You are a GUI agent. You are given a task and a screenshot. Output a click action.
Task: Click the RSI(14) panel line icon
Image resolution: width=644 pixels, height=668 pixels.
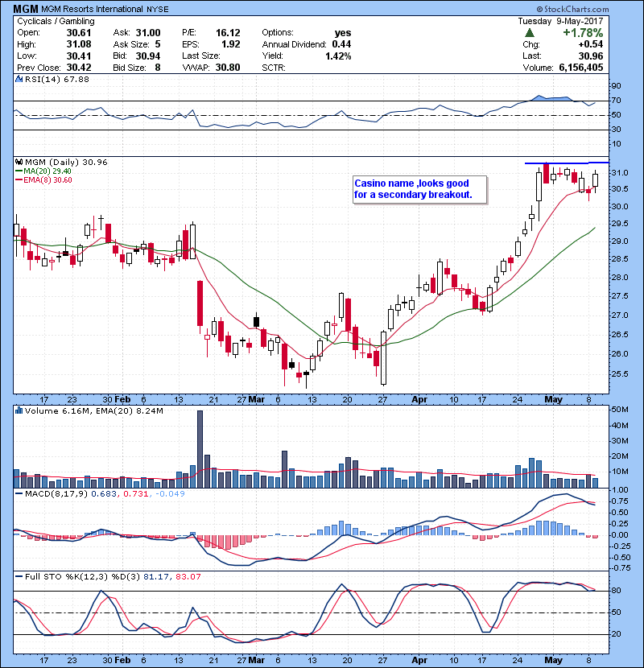point(19,79)
